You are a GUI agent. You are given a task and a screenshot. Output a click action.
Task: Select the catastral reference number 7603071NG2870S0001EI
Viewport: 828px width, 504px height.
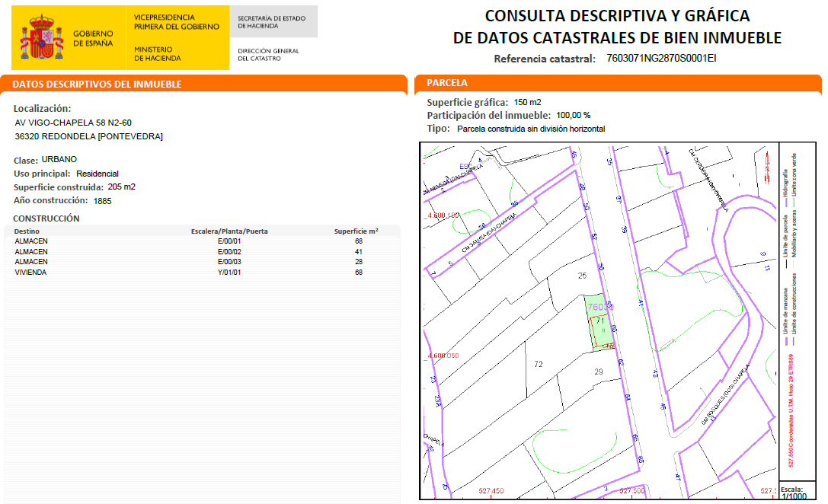(661, 59)
